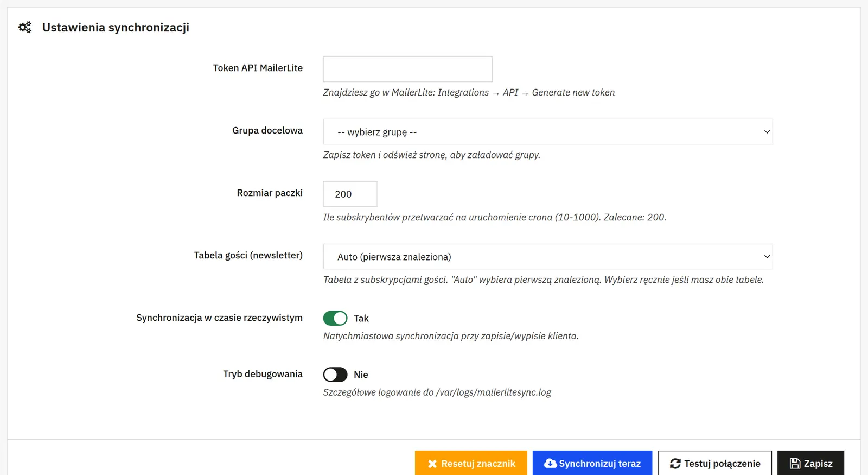
Task: Click the Nie label beside debug toggle
Action: pyautogui.click(x=361, y=375)
